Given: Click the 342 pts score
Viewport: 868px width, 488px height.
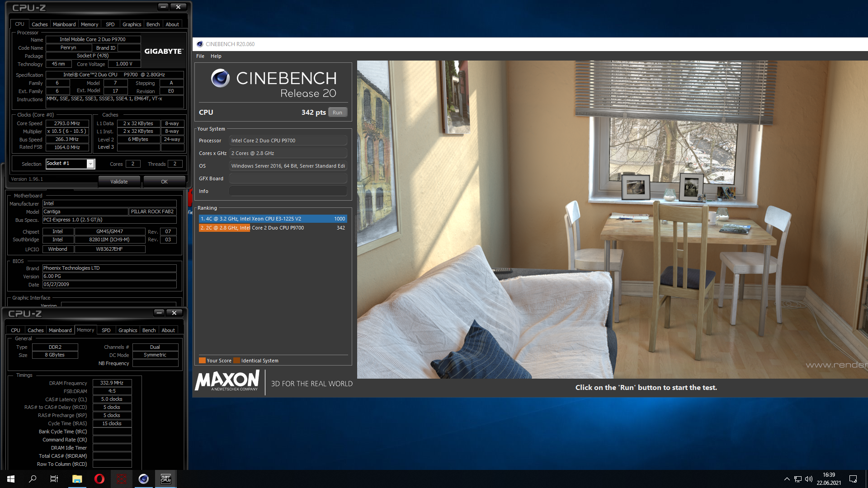Looking at the screenshot, I should [313, 113].
